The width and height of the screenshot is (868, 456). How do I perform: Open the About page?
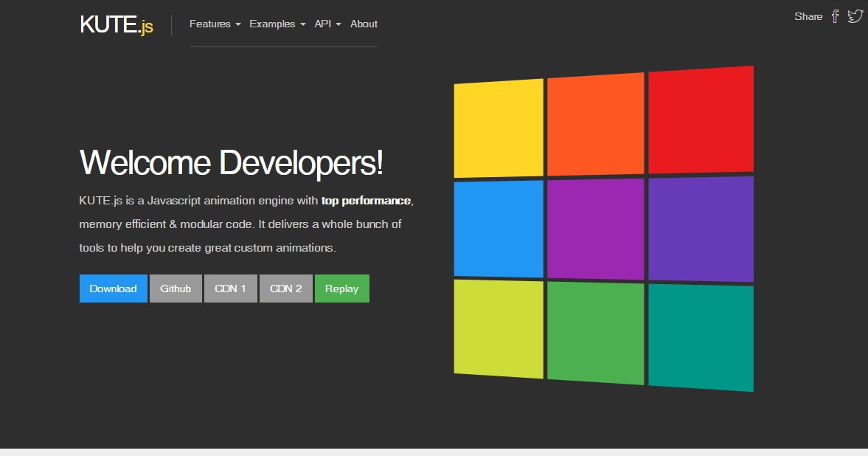[363, 24]
